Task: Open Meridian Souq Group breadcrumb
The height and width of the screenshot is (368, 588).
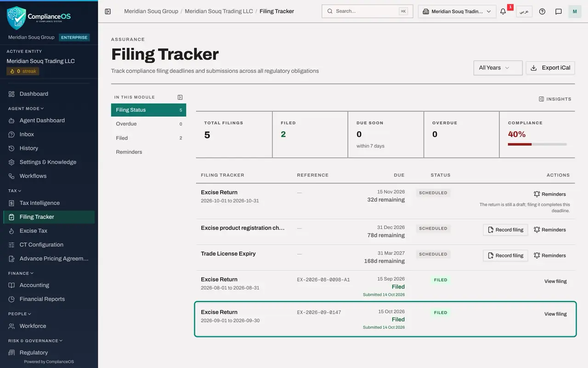Action: (x=151, y=11)
